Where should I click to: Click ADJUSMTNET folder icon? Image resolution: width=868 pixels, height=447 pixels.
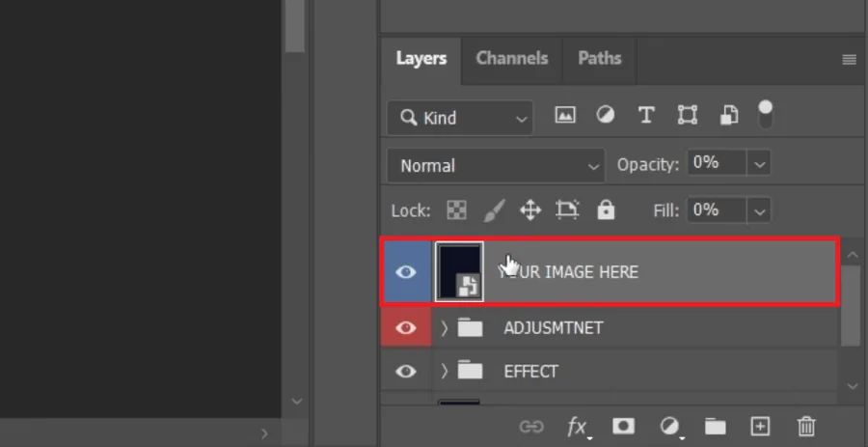coord(470,328)
